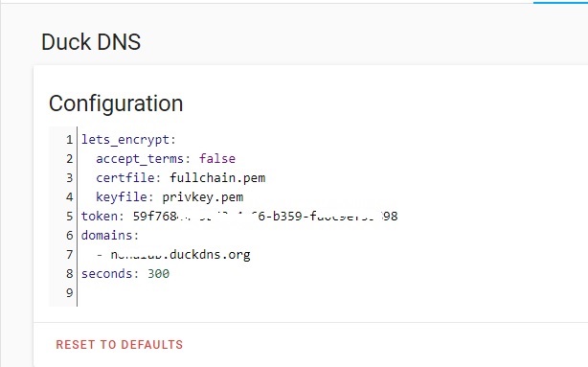
Task: Click the seconds key on line 8
Action: click(x=106, y=274)
